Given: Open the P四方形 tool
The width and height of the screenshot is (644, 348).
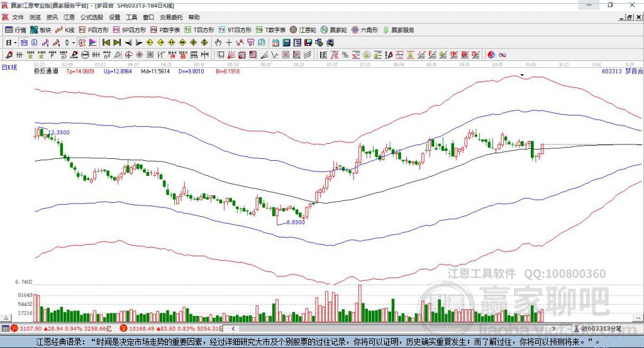Looking at the screenshot, I should tap(94, 30).
